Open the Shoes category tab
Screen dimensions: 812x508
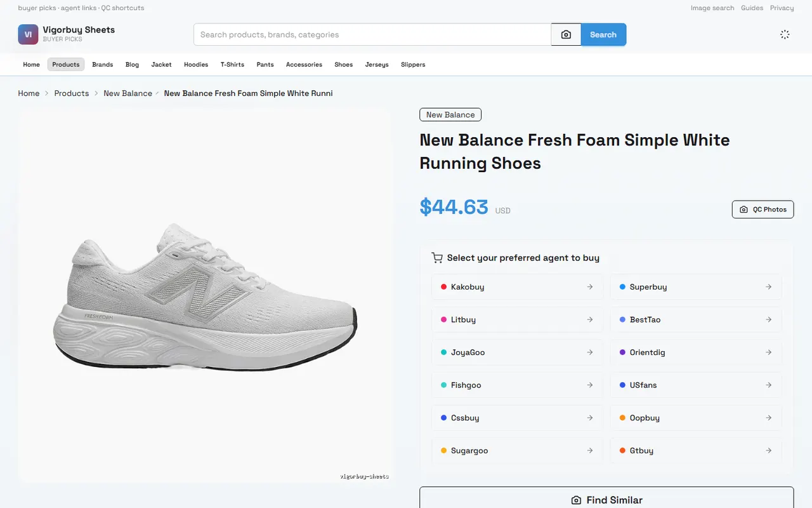point(343,65)
